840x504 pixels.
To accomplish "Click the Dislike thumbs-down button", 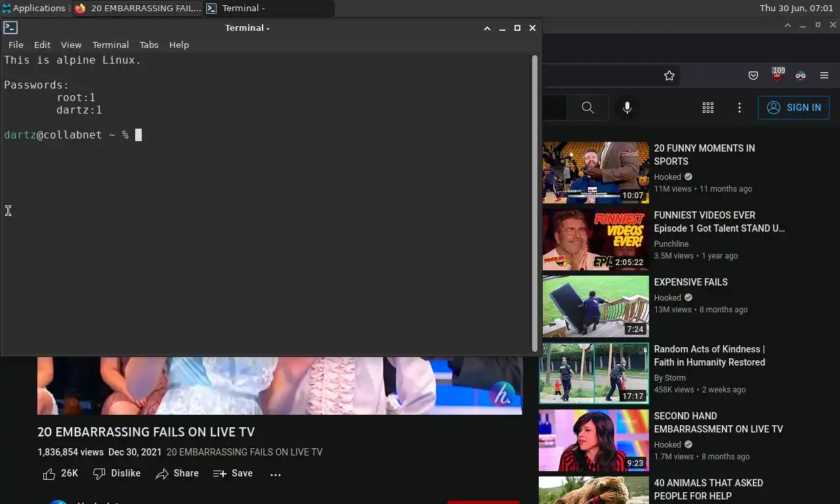I will click(117, 473).
